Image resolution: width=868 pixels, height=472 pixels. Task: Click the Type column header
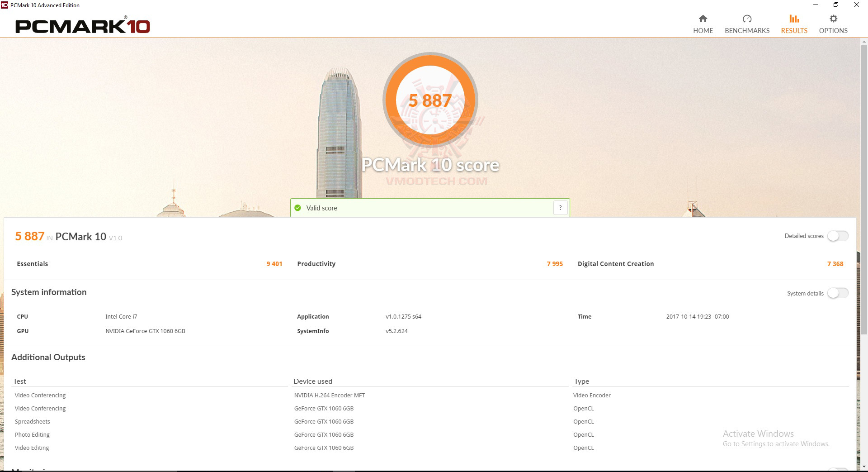pos(581,381)
